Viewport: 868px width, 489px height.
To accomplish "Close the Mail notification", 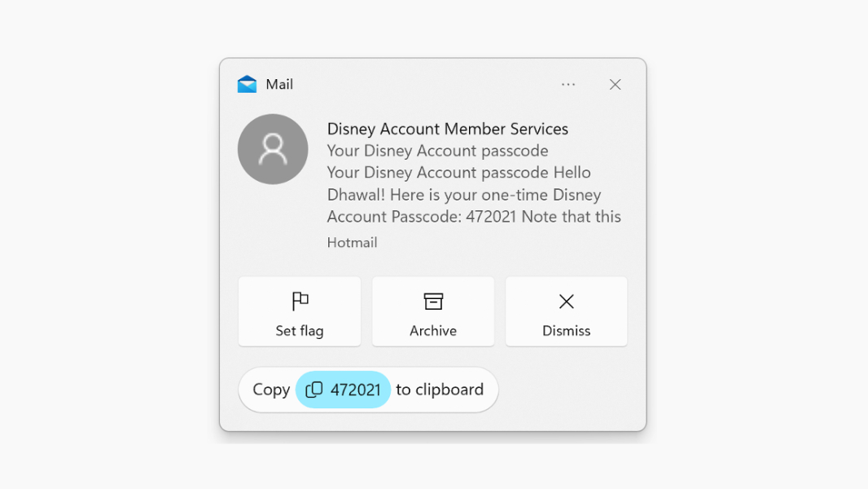I will click(616, 85).
